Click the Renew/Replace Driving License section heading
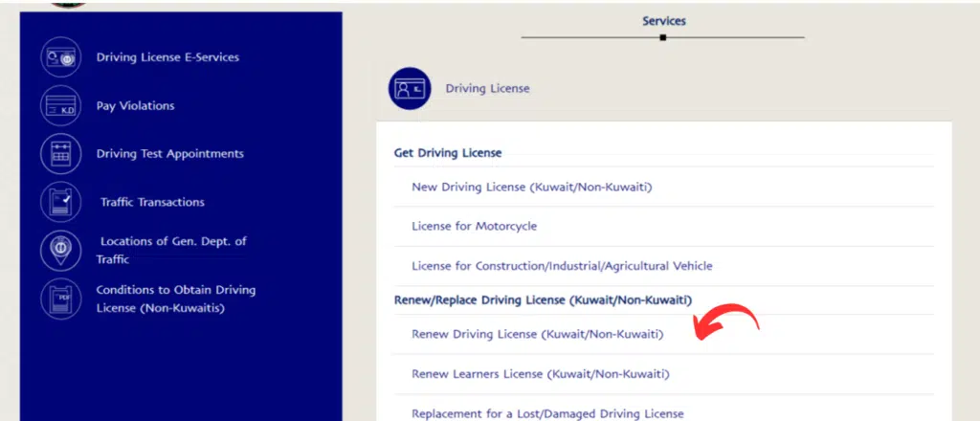The width and height of the screenshot is (980, 421). (544, 300)
